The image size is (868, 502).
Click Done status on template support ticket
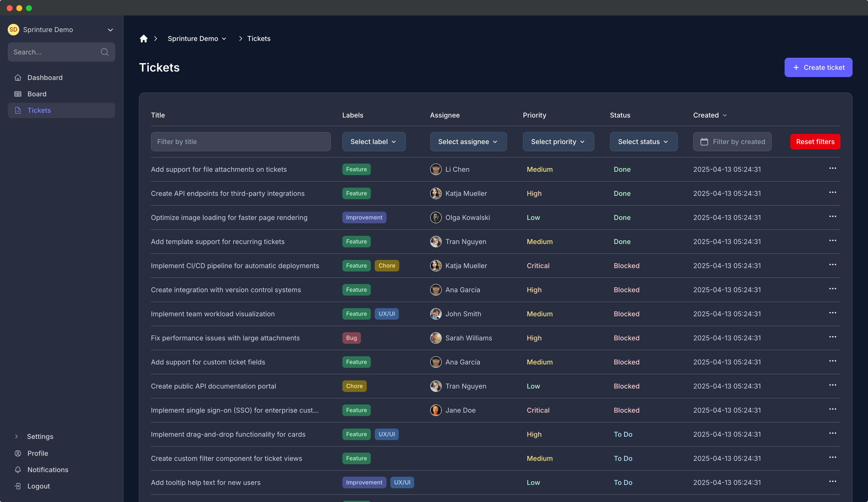click(x=622, y=242)
